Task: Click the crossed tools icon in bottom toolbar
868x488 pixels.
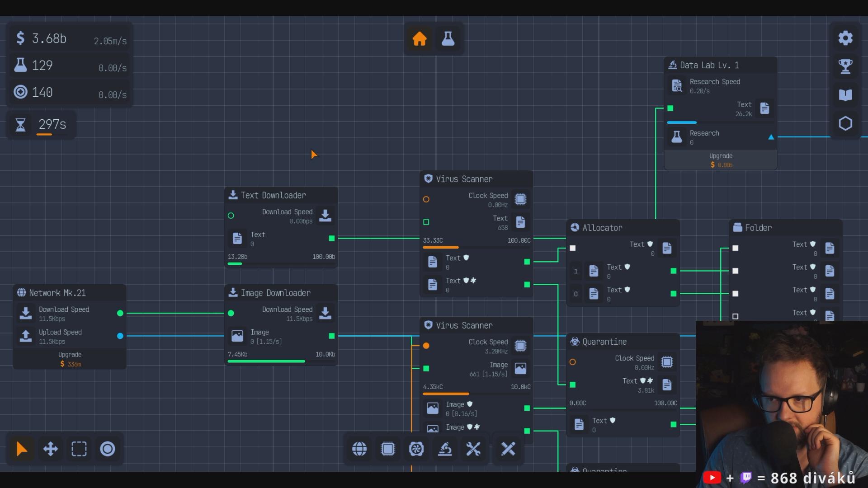Action: [x=473, y=449]
